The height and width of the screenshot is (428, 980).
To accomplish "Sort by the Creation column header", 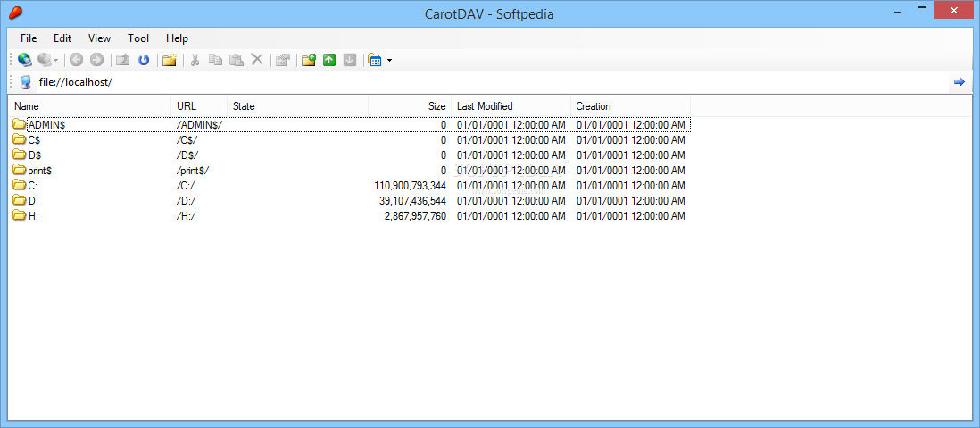I will pyautogui.click(x=630, y=106).
